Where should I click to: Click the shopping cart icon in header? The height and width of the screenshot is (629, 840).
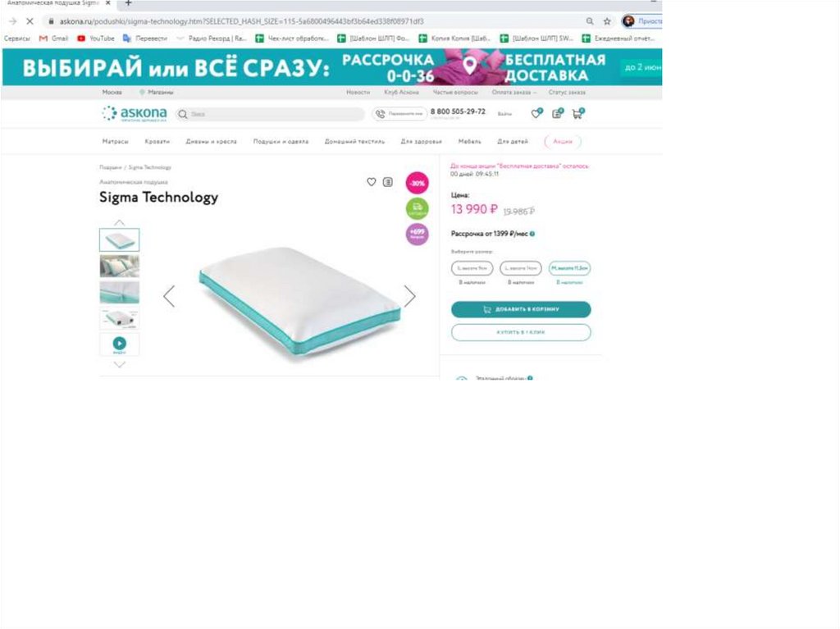577,114
